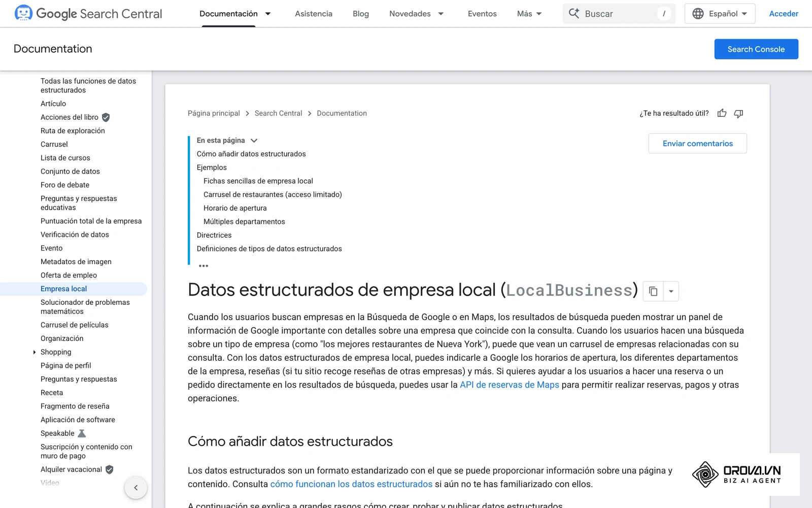Viewport: 812px width, 508px height.
Task: Expand the Más menu
Action: pos(529,14)
